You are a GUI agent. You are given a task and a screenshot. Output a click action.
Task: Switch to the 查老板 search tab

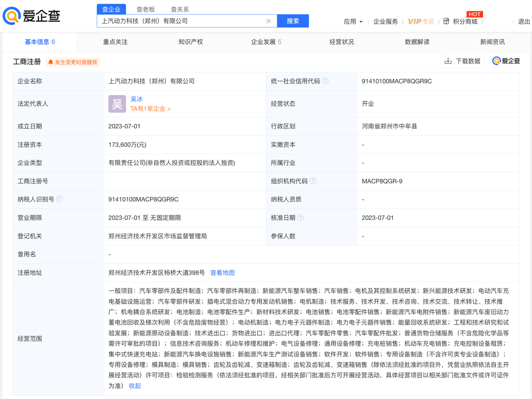[x=145, y=9]
